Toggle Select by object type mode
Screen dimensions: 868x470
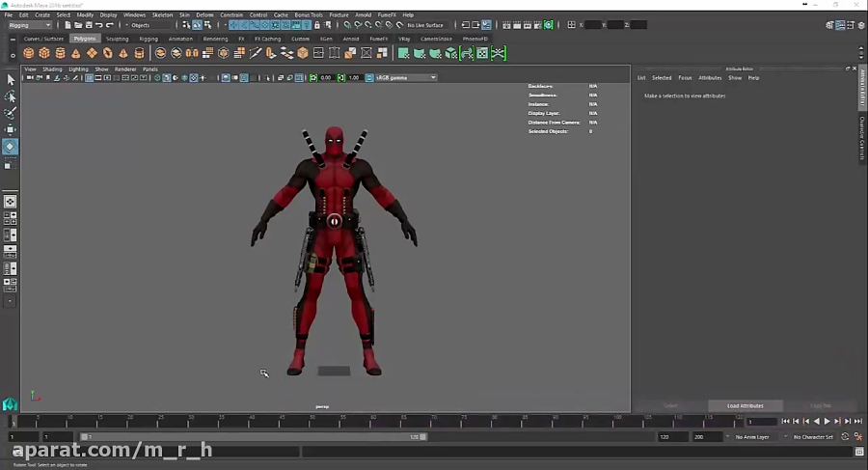pos(197,25)
